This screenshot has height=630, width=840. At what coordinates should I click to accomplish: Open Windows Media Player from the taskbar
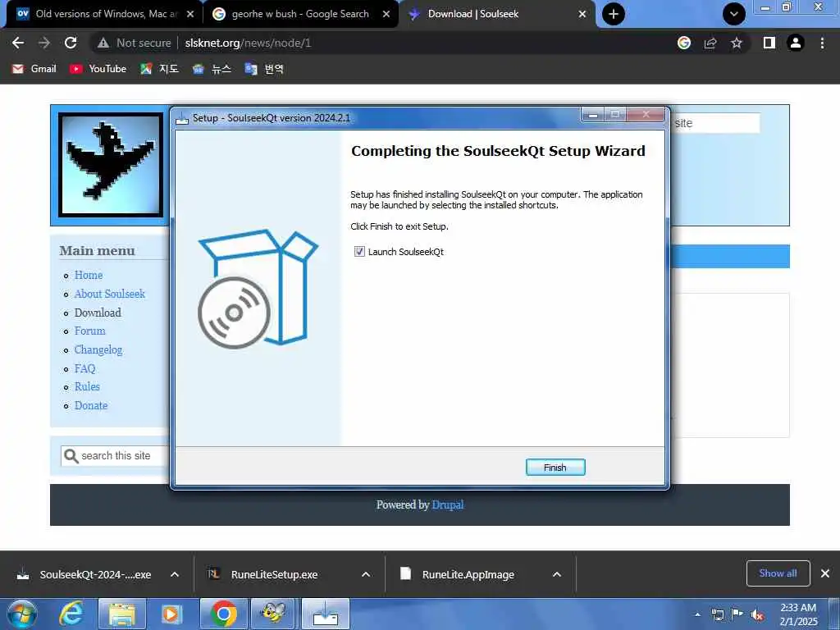click(x=171, y=614)
